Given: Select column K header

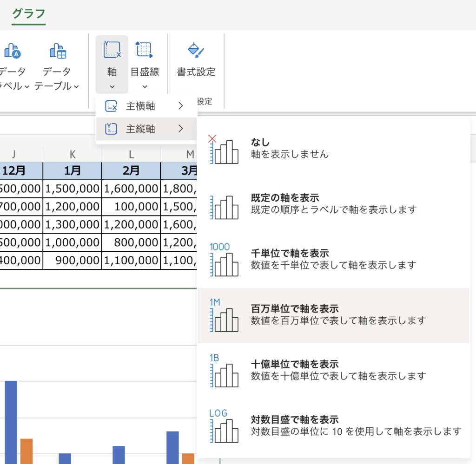Looking at the screenshot, I should point(73,154).
